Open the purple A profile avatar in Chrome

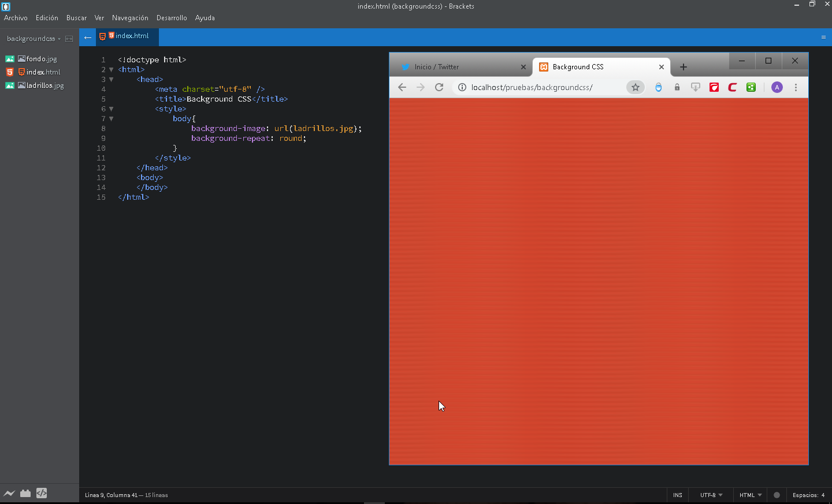(777, 87)
